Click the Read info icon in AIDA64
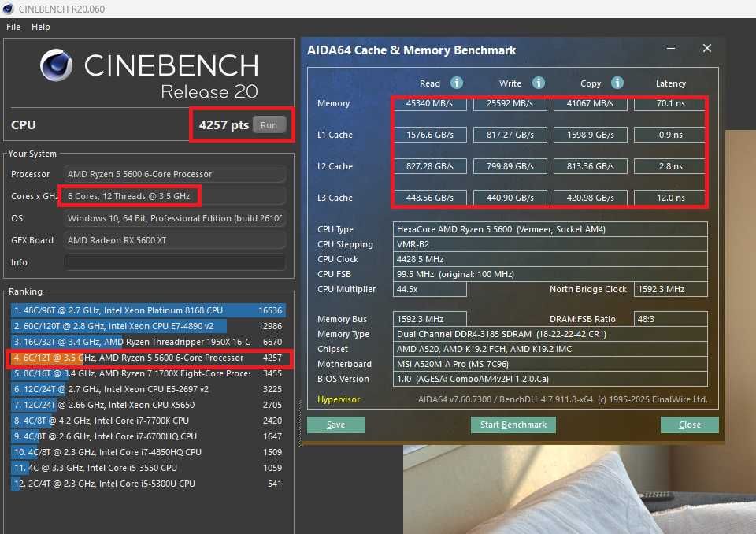 [x=457, y=83]
